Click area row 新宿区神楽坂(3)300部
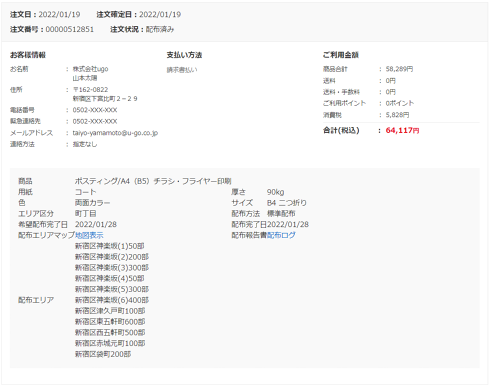This screenshot has width=490, height=387. 112,268
